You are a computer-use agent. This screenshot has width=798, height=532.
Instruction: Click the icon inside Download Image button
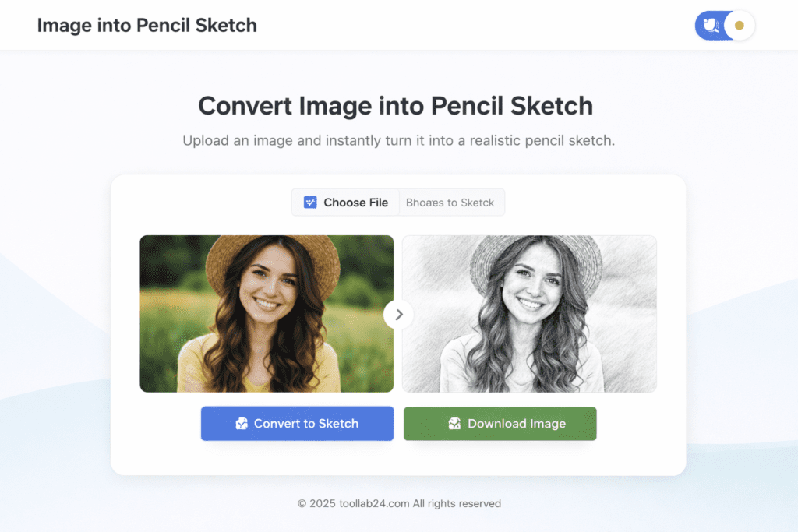(454, 423)
